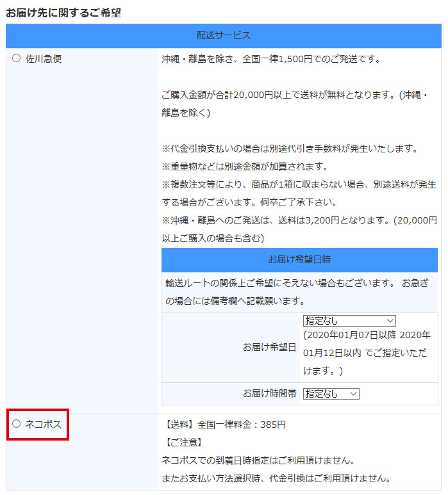The height and width of the screenshot is (495, 448).
Task: Click the 重量物 surcharge note
Action: (245, 166)
